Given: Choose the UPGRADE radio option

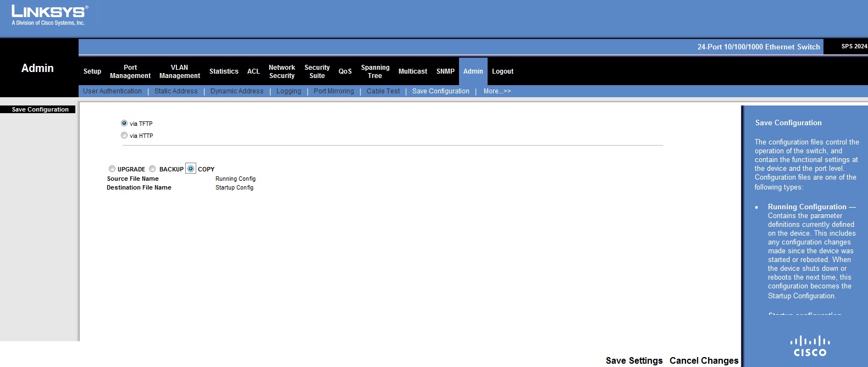Looking at the screenshot, I should (112, 169).
